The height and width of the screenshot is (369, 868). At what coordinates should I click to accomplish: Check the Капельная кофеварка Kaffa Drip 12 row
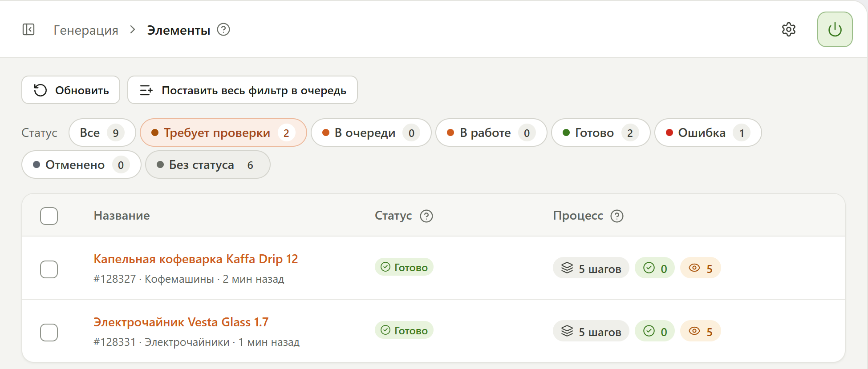click(x=49, y=269)
